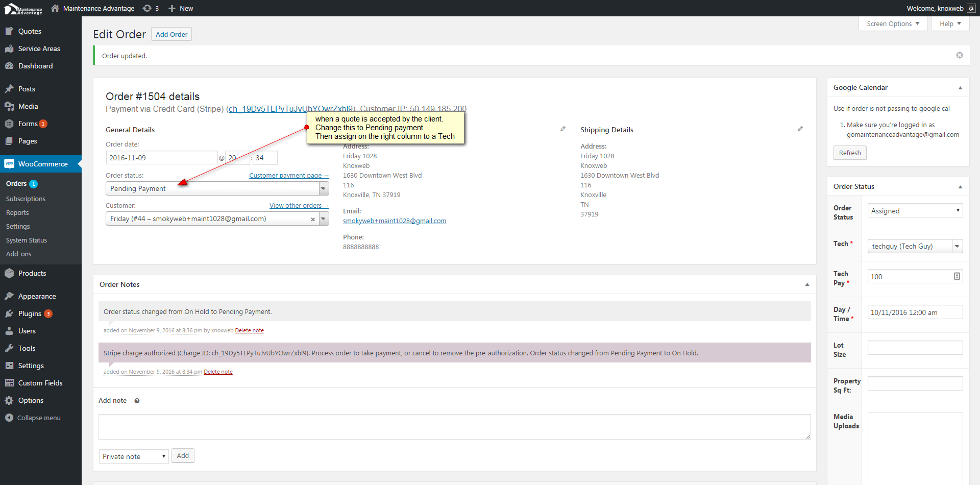
Task: Click the Refresh calendar button
Action: pos(850,153)
